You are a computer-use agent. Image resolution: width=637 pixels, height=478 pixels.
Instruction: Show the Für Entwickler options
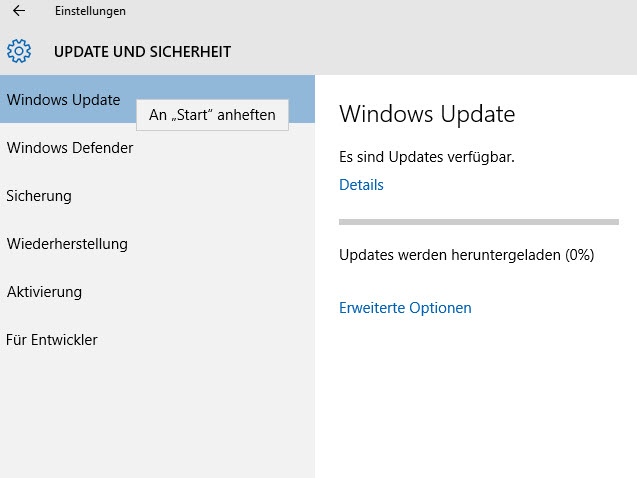52,340
